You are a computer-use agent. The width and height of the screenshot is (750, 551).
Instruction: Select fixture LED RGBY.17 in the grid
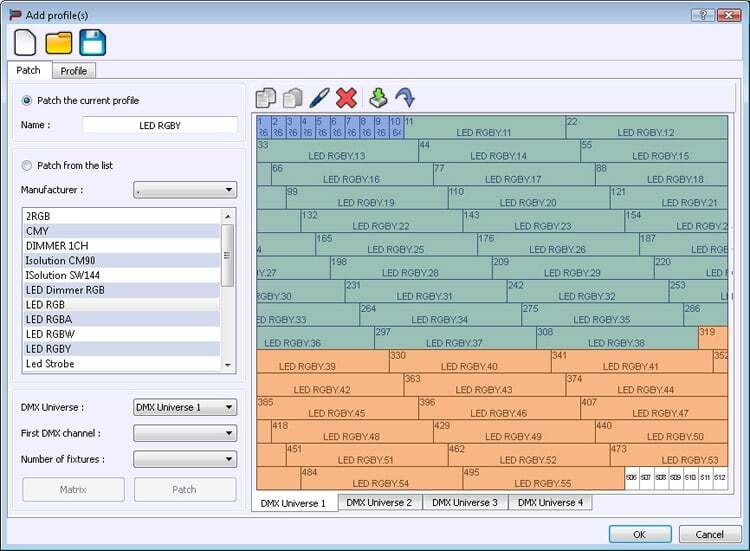tap(514, 174)
